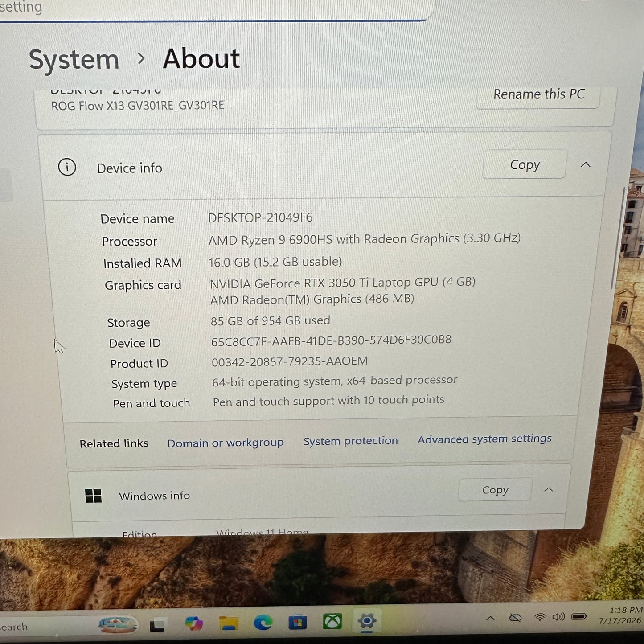Collapse the Windows info section chevron

click(x=549, y=489)
